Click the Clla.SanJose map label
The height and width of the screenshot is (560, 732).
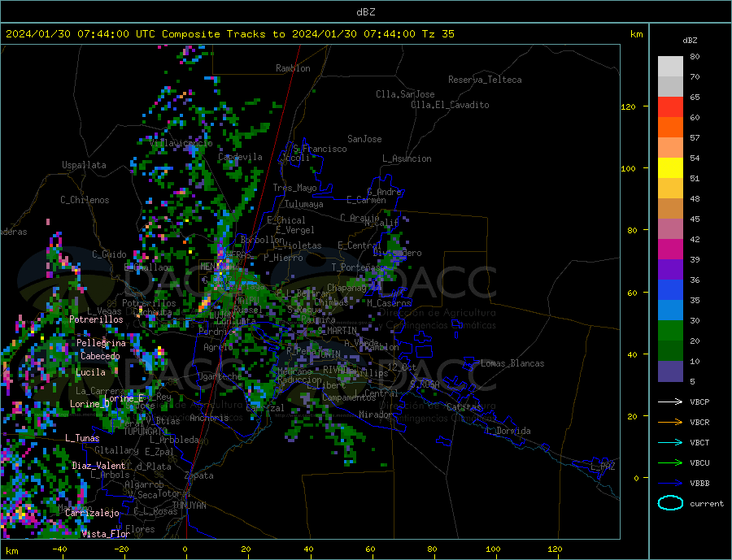click(405, 94)
